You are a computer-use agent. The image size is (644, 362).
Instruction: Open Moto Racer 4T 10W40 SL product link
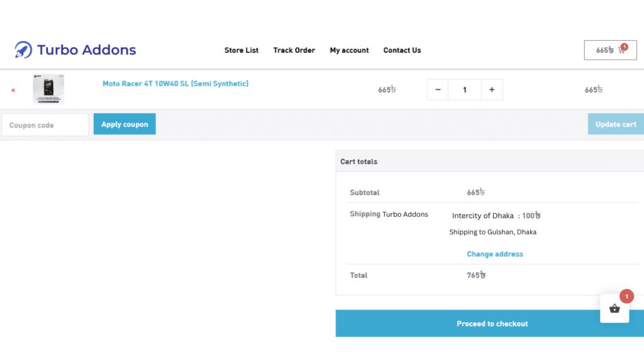175,84
